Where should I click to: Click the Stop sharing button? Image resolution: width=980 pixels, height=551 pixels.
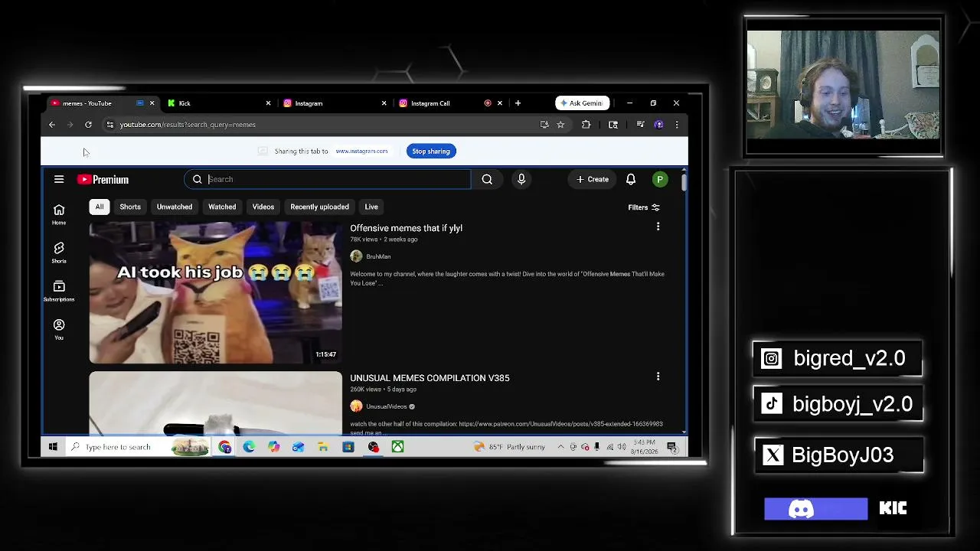(x=431, y=151)
